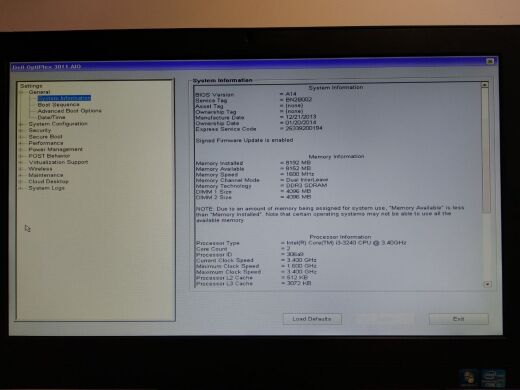Click the Exit button
Image resolution: width=520 pixels, height=390 pixels.
point(459,319)
